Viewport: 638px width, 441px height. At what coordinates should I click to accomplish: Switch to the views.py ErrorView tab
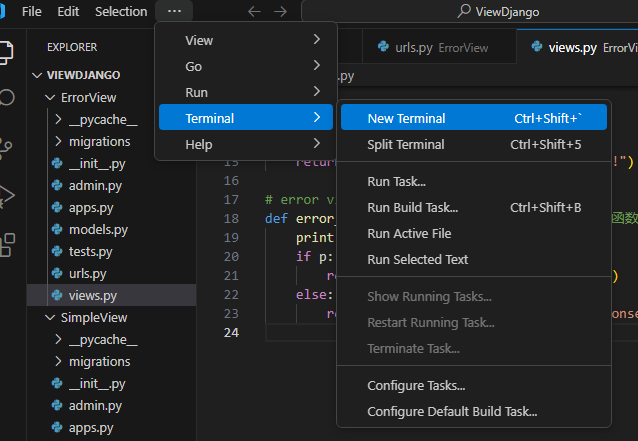[x=578, y=47]
